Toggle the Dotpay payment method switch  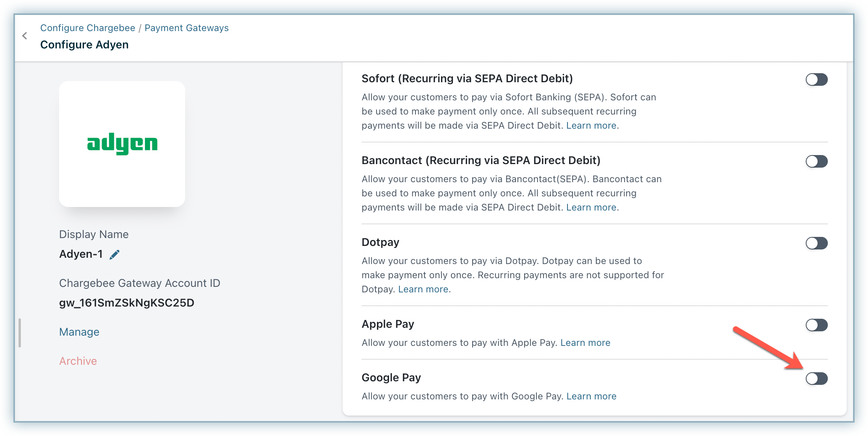pos(816,243)
